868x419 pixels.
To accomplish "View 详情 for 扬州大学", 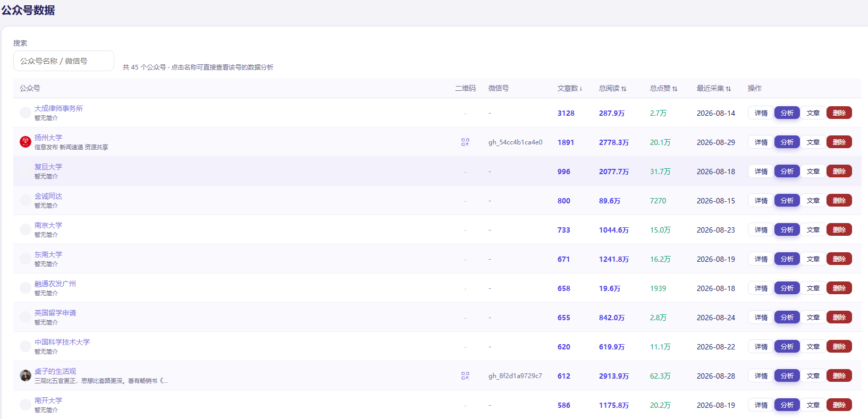I will [761, 142].
